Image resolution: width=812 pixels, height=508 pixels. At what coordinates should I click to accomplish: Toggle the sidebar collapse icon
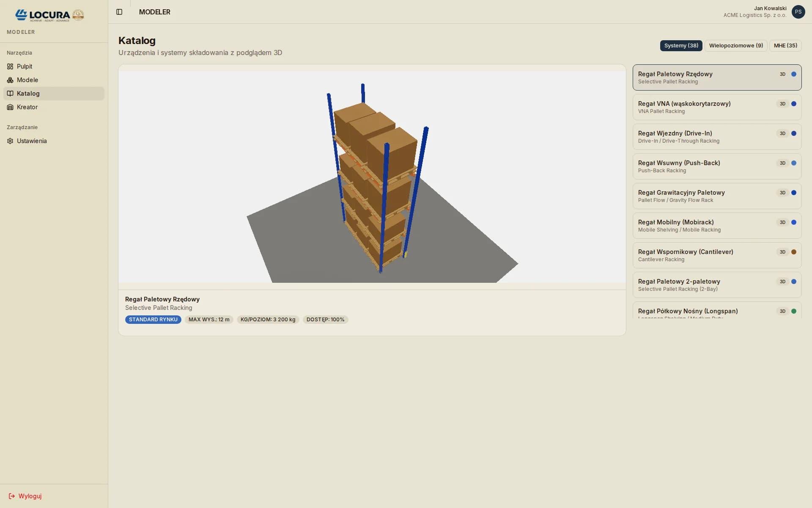point(119,12)
